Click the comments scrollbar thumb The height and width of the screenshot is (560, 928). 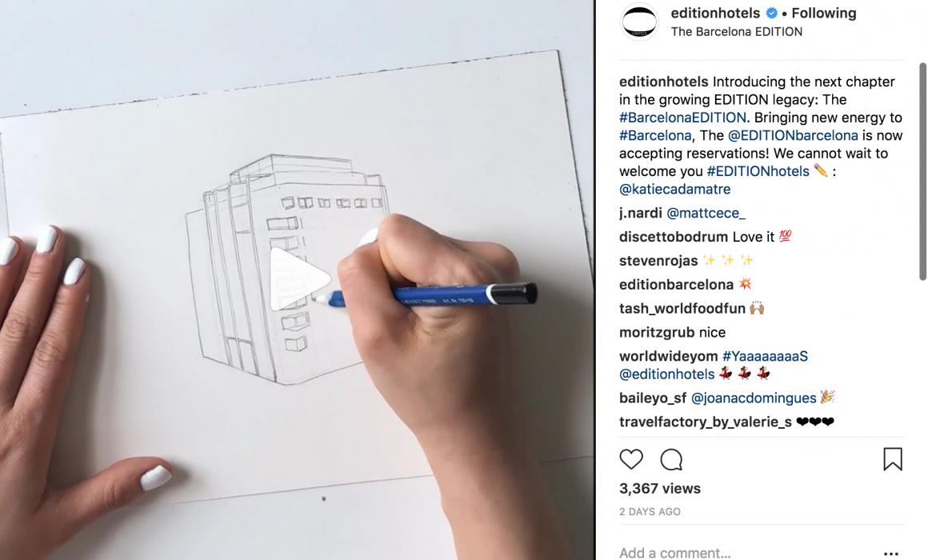point(922,172)
